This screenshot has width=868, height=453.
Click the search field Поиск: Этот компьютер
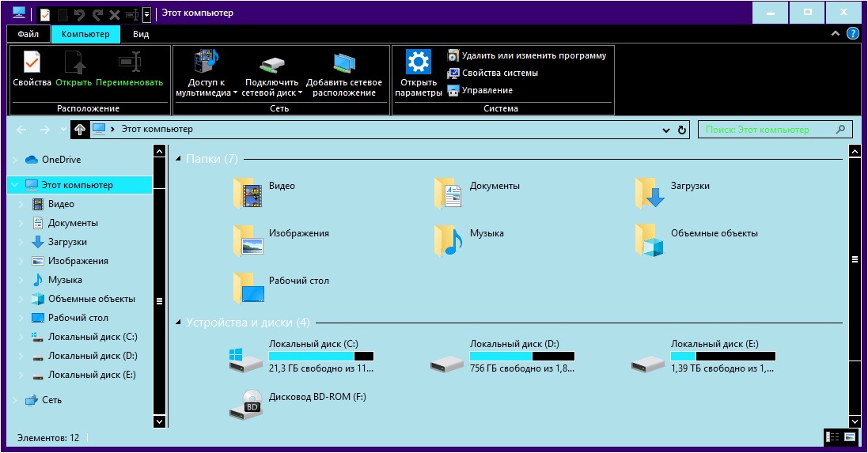(x=768, y=130)
